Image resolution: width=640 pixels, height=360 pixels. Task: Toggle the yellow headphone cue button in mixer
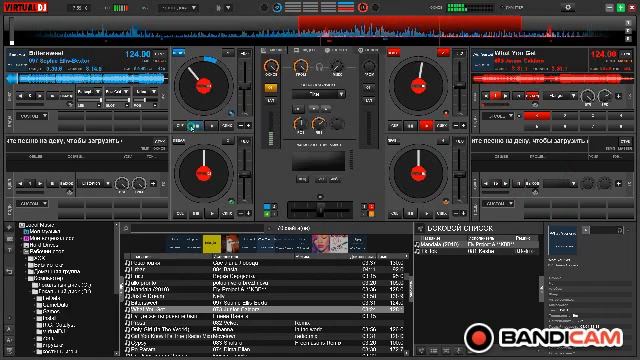pyautogui.click(x=271, y=88)
